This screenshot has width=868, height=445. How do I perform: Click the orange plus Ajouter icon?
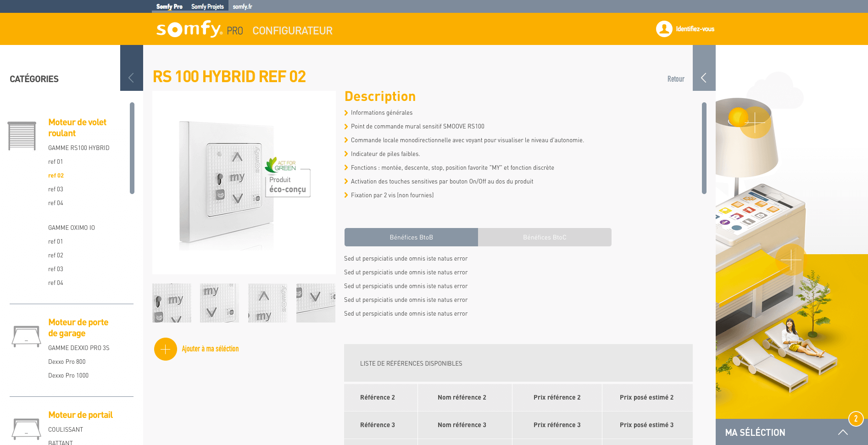[x=166, y=349]
